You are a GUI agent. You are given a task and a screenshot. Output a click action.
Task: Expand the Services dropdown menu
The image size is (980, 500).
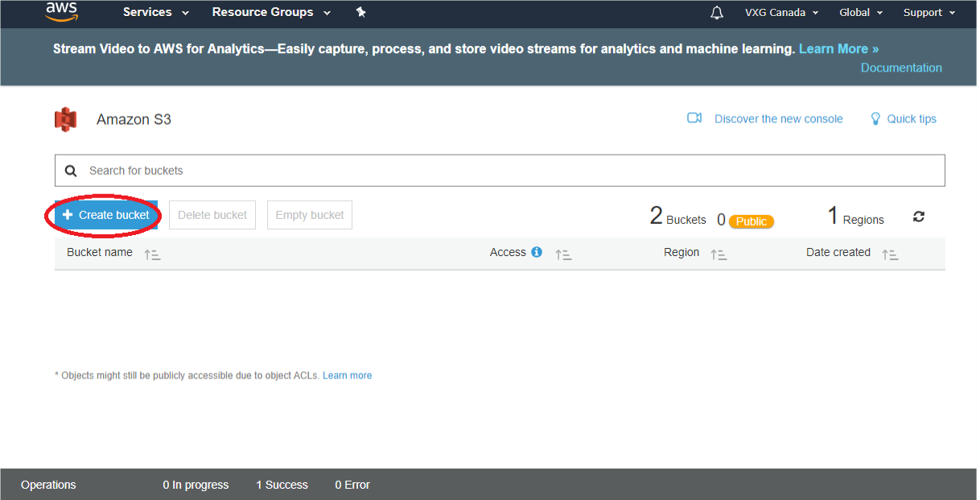pos(155,12)
